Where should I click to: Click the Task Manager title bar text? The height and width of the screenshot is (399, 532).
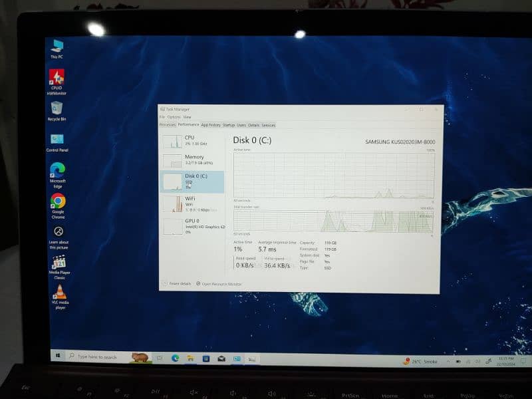point(178,109)
